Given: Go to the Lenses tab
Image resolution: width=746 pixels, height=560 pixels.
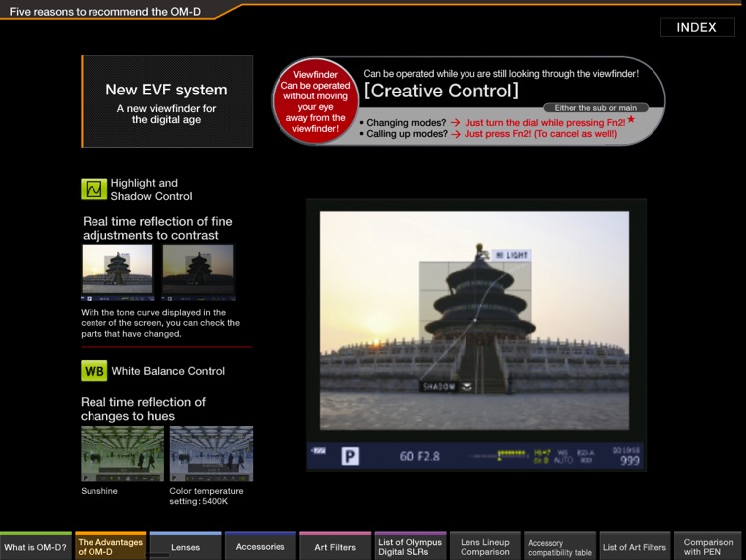Looking at the screenshot, I should (186, 546).
